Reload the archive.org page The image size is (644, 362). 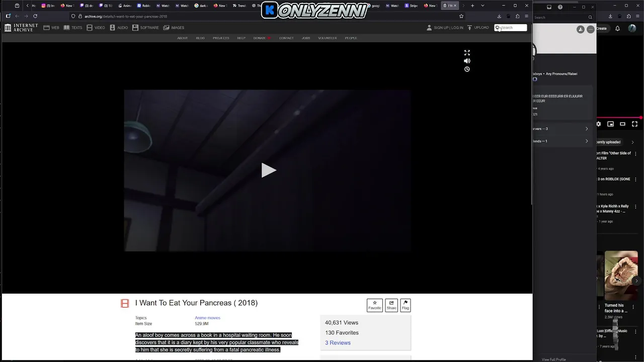point(35,16)
